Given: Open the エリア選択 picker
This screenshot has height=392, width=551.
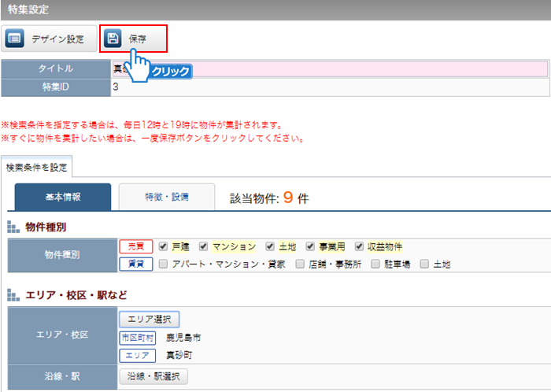Looking at the screenshot, I should pos(149,319).
